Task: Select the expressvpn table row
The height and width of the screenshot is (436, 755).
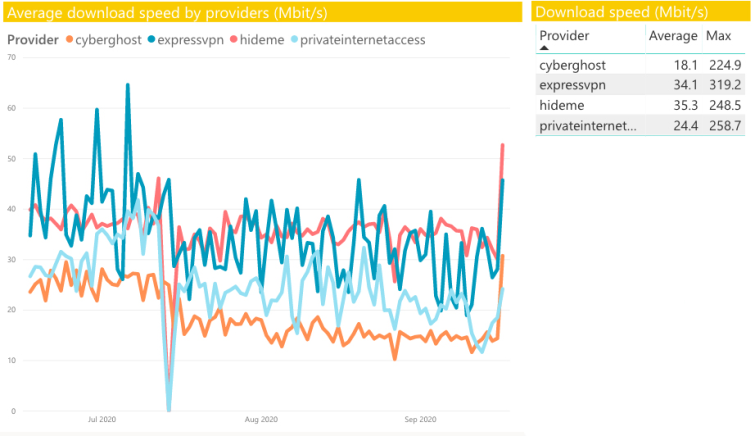Action: click(x=640, y=85)
